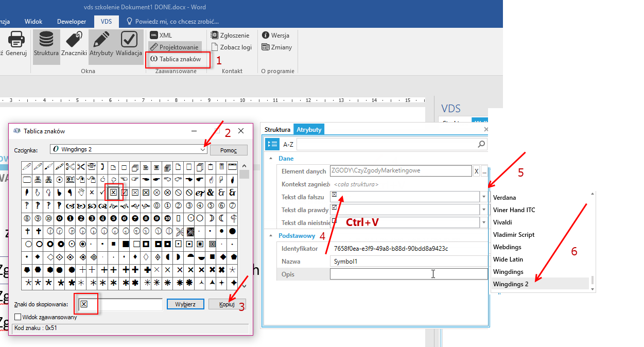
Task: Click the search magnifier in Atrybuty panel
Action: point(481,144)
